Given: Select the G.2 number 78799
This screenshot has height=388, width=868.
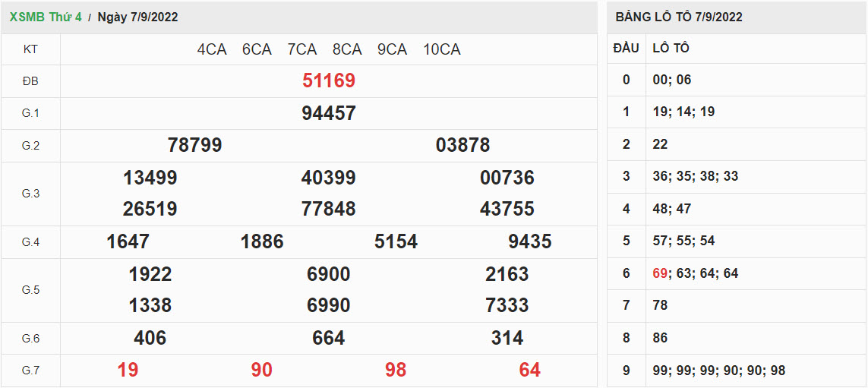Looking at the screenshot, I should click(194, 145).
